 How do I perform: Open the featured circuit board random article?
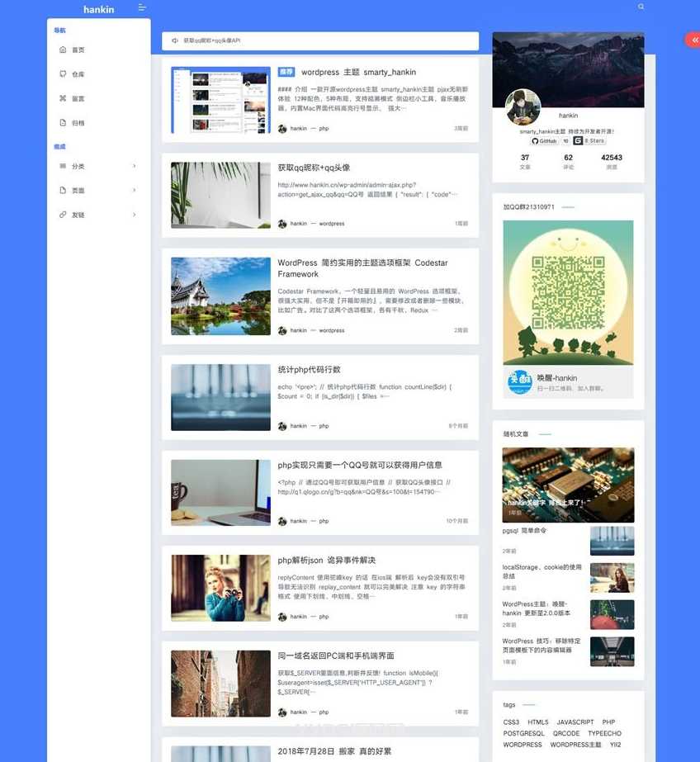[568, 485]
